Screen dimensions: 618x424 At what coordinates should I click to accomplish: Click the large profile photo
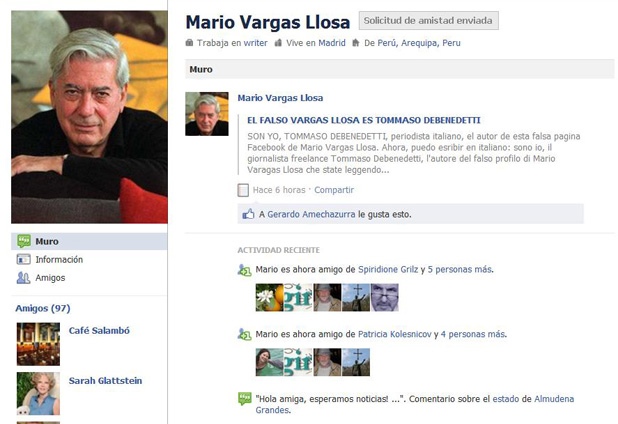pyautogui.click(x=89, y=117)
